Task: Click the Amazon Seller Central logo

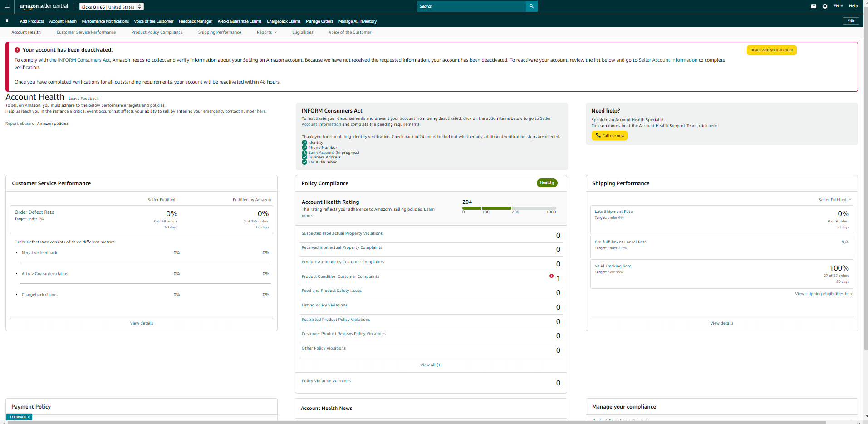Action: point(44,6)
